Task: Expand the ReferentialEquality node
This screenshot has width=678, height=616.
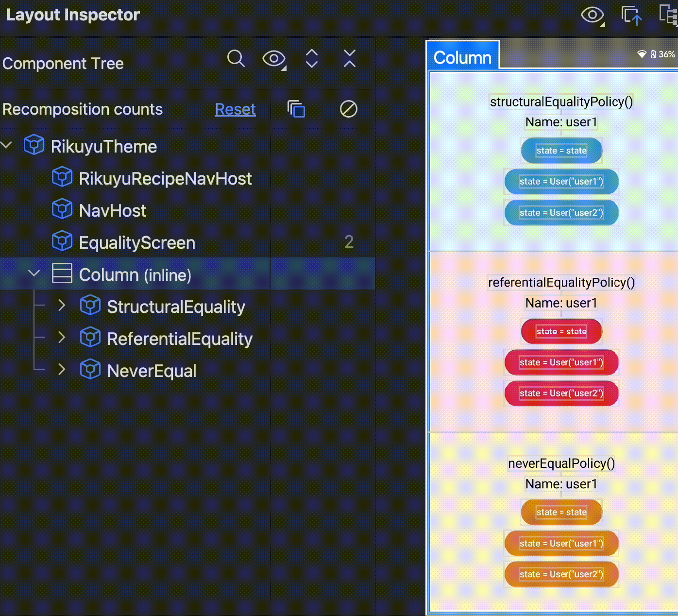Action: pos(62,338)
